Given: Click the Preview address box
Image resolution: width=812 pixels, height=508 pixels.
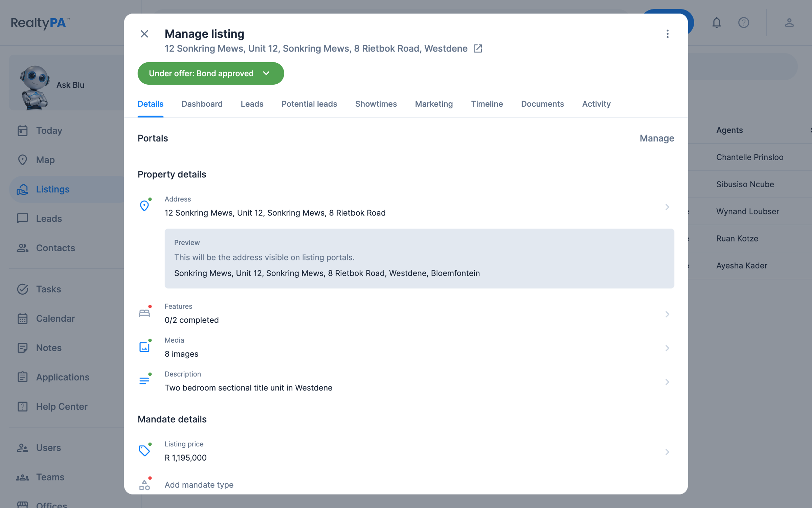Looking at the screenshot, I should [419, 258].
